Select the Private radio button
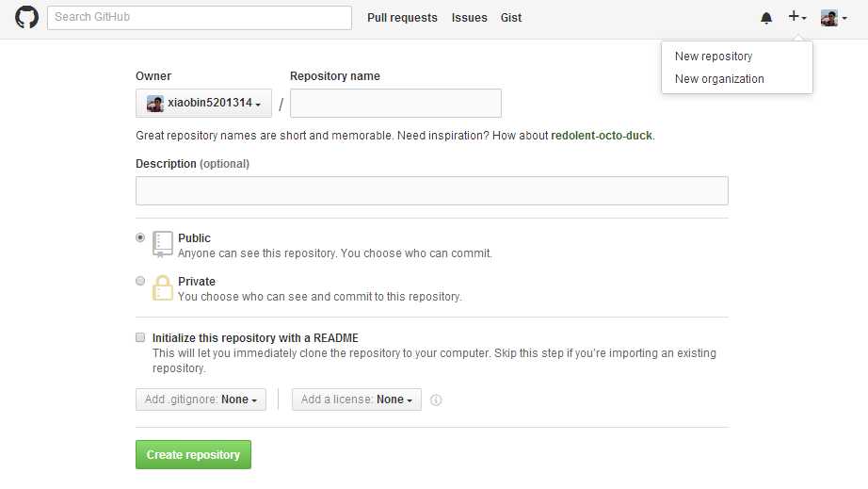 (x=140, y=281)
